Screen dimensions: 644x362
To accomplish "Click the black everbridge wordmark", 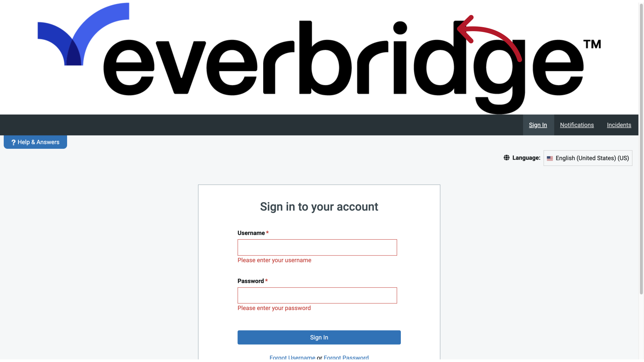I will (x=343, y=67).
